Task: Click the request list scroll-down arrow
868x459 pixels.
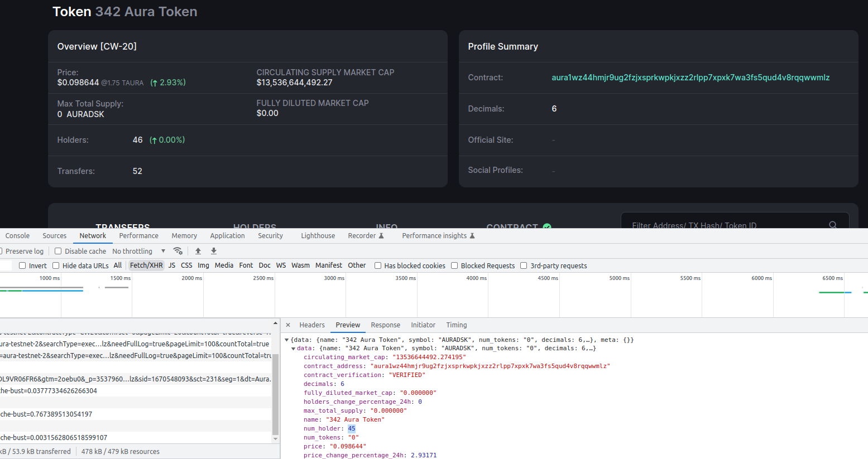Action: [x=275, y=439]
